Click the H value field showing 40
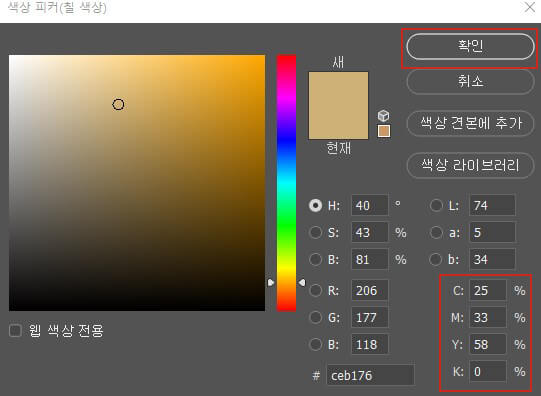541x396 pixels. (370, 206)
